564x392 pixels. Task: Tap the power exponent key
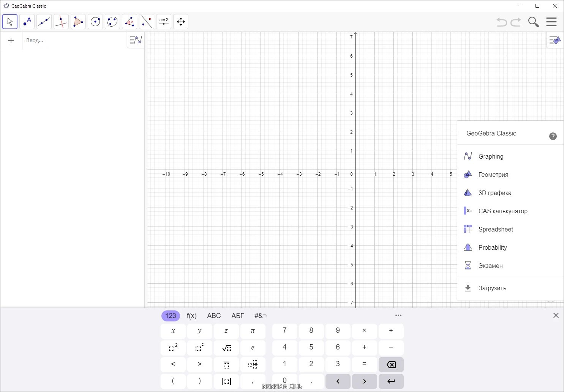point(200,348)
